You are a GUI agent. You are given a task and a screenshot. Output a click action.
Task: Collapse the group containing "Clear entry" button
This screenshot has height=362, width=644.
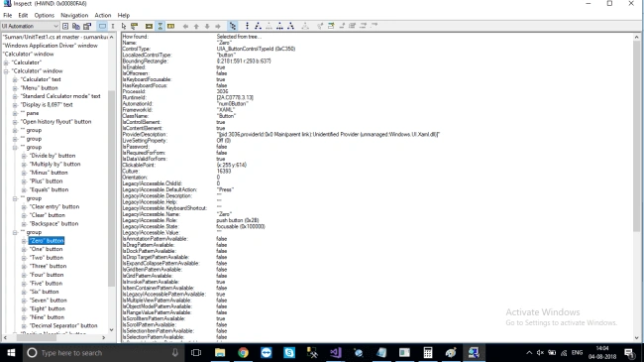pyautogui.click(x=15, y=198)
